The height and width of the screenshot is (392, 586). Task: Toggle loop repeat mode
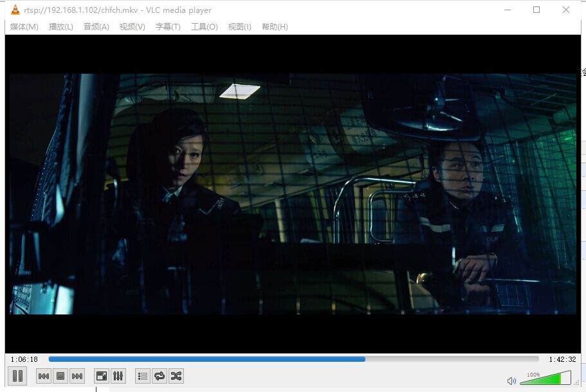pos(160,376)
